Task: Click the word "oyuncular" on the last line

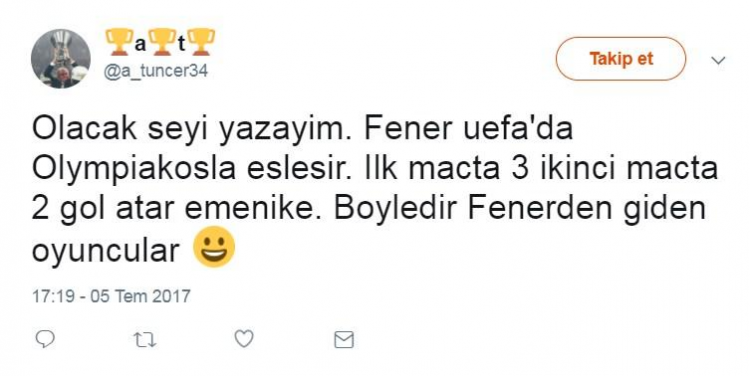Action: click(x=105, y=251)
